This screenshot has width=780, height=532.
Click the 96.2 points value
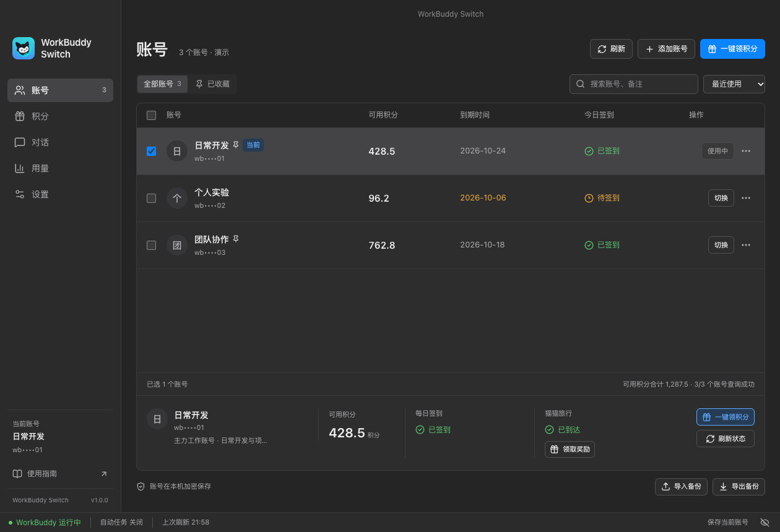pos(379,198)
